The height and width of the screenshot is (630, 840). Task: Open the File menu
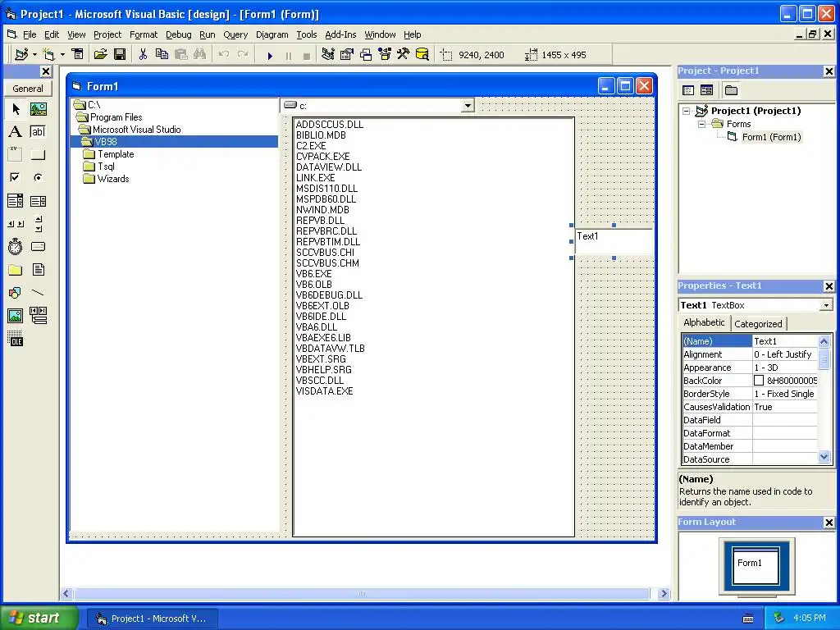point(30,34)
